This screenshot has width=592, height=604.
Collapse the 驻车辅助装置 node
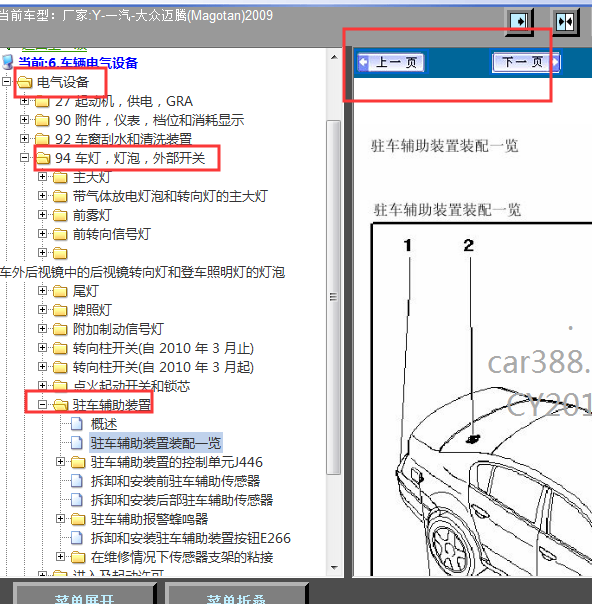coord(42,404)
